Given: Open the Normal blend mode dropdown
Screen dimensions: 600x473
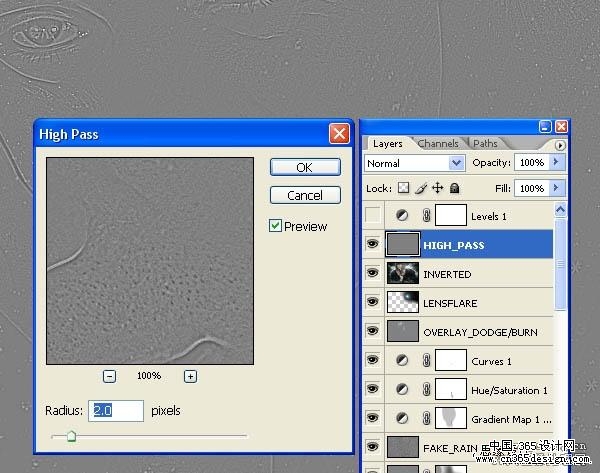Looking at the screenshot, I should pyautogui.click(x=456, y=163).
